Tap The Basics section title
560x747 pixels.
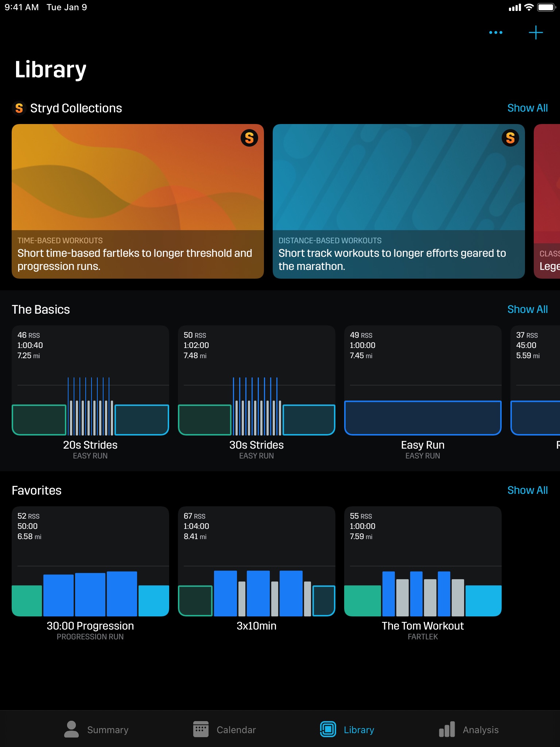click(x=41, y=309)
